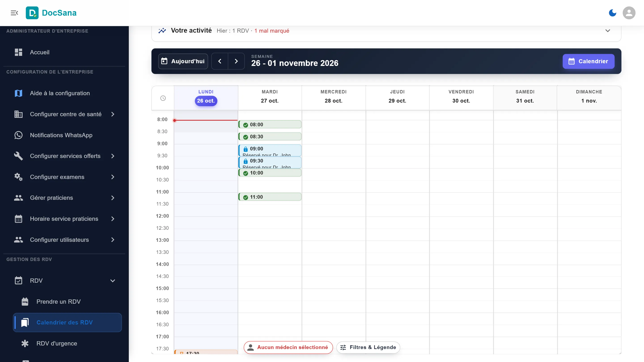The image size is (644, 362).
Task: Expand Horaire service praticiens chevron
Action: [x=113, y=219]
